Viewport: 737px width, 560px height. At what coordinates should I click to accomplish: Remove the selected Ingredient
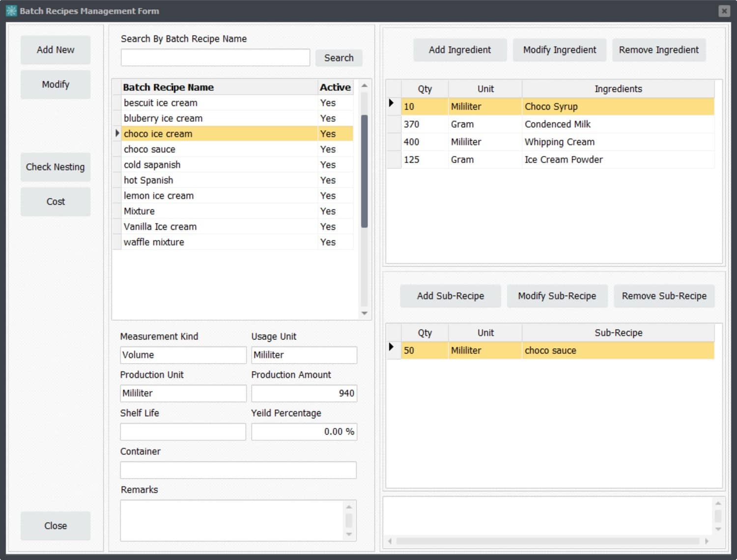coord(658,50)
